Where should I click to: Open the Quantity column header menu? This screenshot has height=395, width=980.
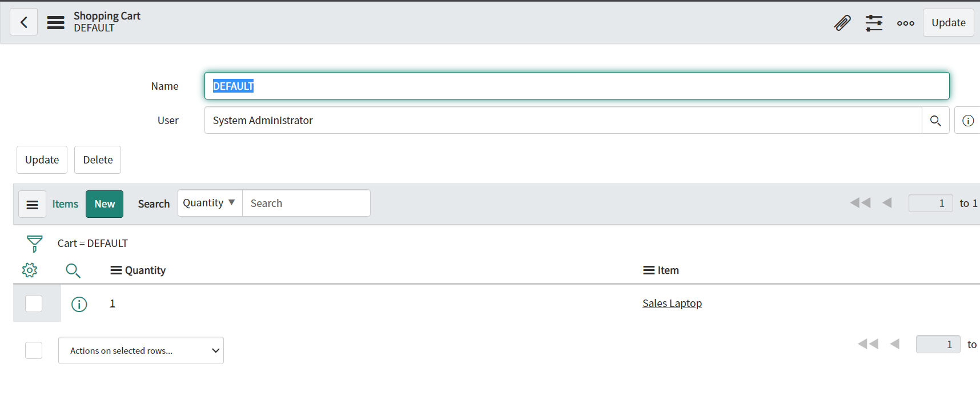[116, 270]
